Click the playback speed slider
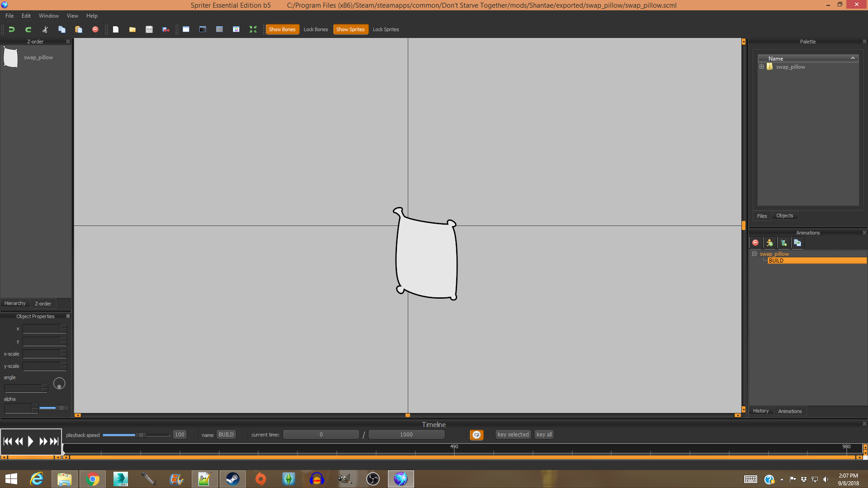 141,435
